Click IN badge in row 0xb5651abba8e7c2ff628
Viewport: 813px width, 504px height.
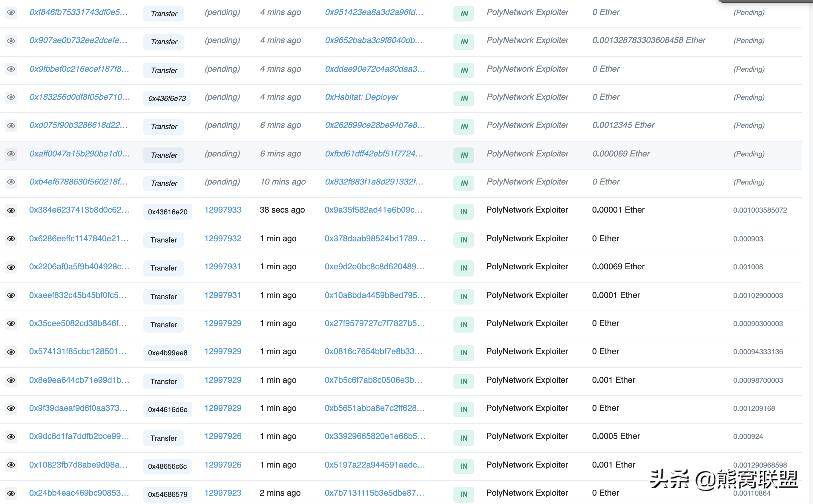pos(464,409)
